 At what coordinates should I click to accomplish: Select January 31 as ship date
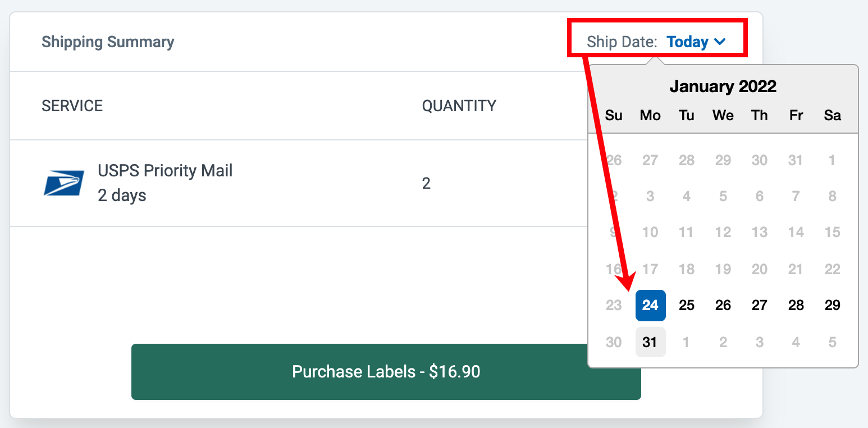coord(650,342)
